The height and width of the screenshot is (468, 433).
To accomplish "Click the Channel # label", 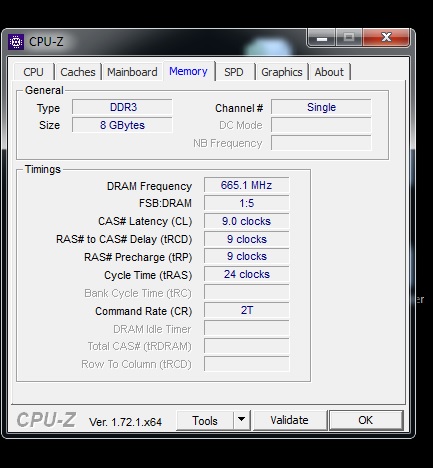I will pyautogui.click(x=239, y=108).
